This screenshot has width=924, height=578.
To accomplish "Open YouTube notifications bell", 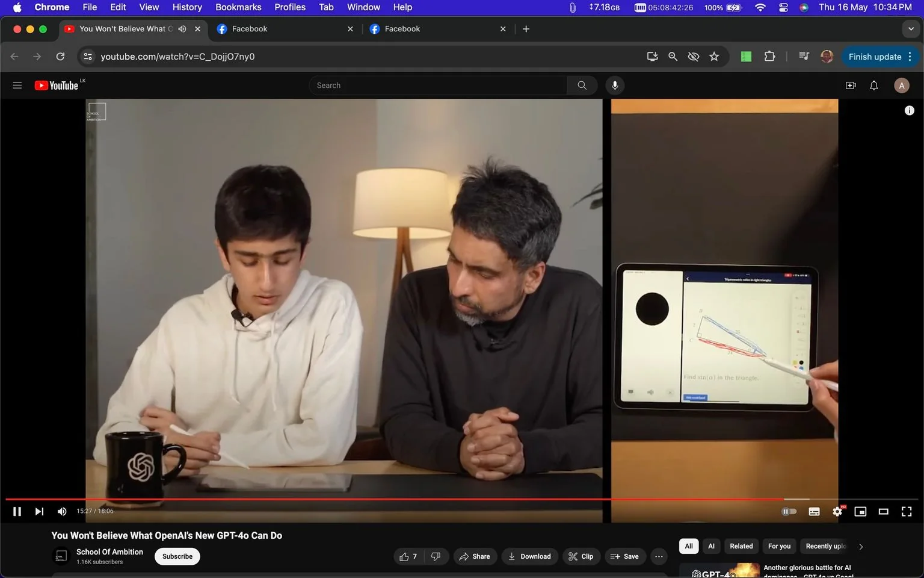I will [x=874, y=85].
